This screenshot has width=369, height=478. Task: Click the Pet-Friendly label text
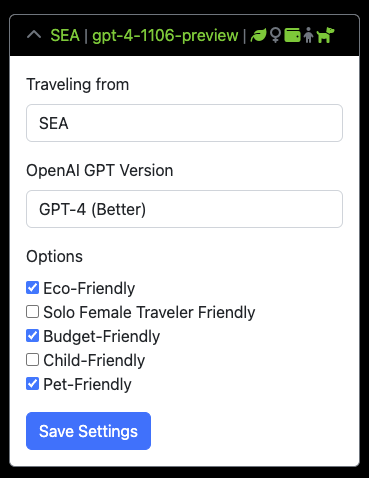point(87,384)
